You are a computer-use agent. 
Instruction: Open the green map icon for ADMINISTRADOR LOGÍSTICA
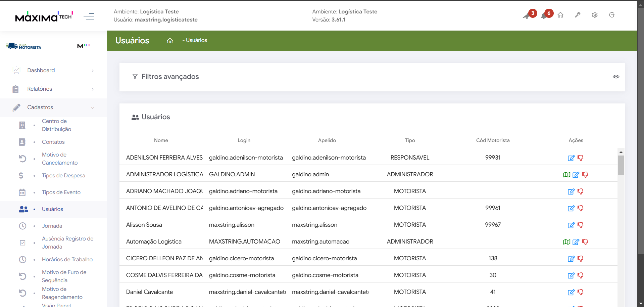tap(566, 175)
